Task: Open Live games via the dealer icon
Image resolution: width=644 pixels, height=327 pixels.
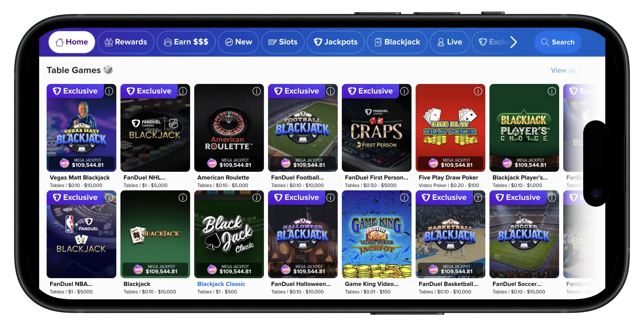Action: pos(441,42)
